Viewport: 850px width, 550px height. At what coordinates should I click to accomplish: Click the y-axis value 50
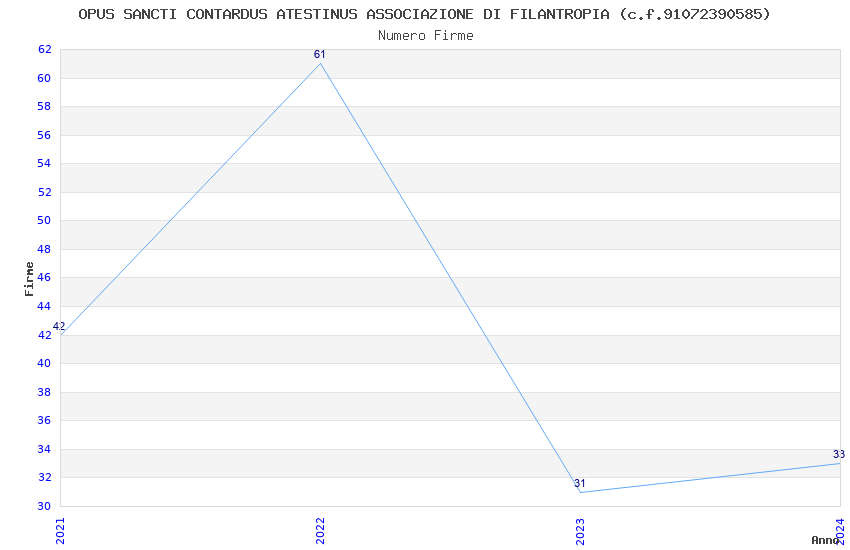click(x=44, y=220)
